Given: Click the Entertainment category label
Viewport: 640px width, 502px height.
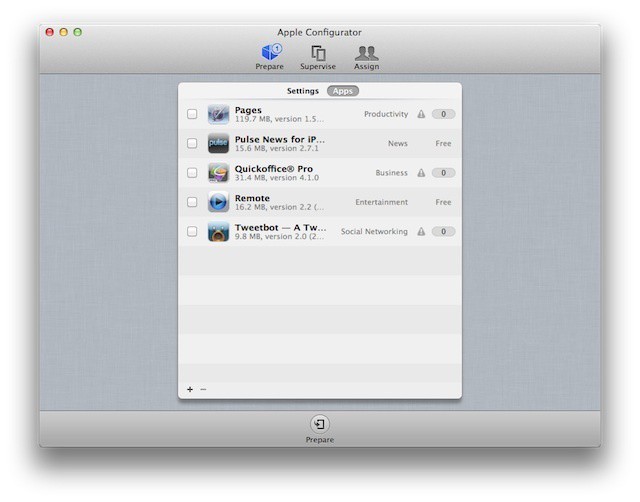Looking at the screenshot, I should pos(382,202).
